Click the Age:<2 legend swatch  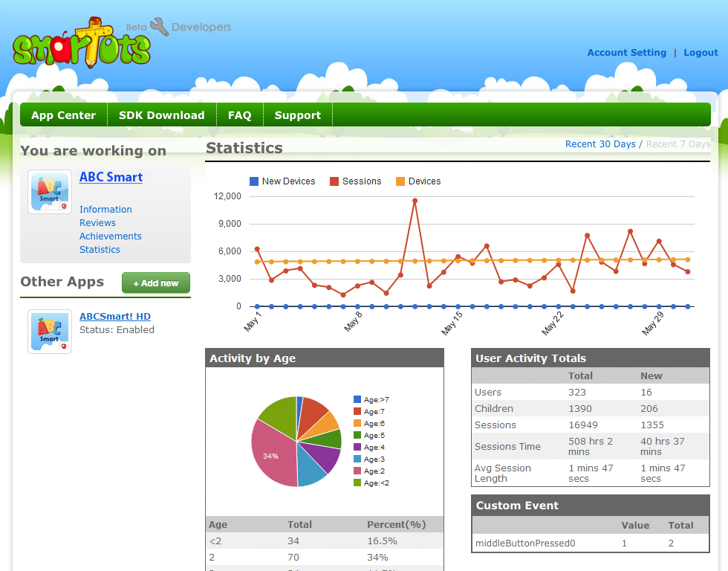pyautogui.click(x=357, y=483)
